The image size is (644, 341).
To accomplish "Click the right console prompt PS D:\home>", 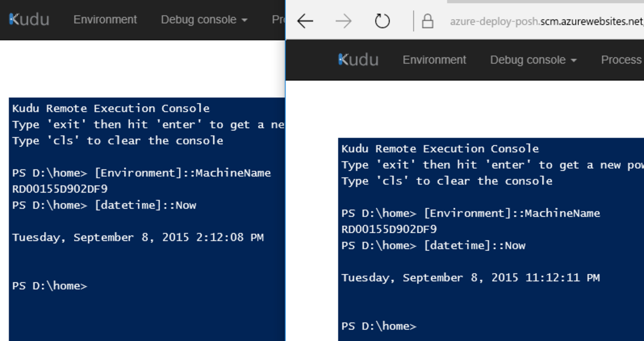I will click(x=379, y=326).
